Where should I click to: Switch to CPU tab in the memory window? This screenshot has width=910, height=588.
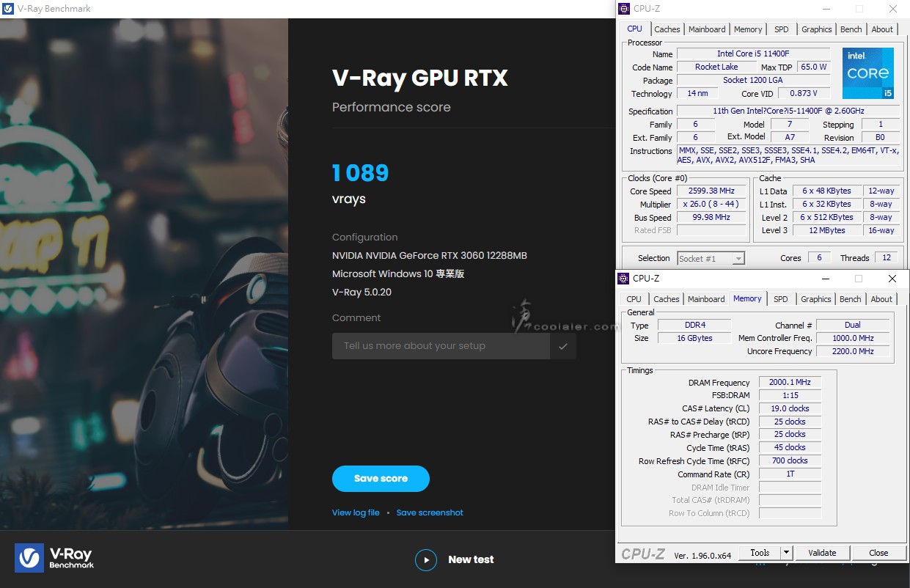634,299
